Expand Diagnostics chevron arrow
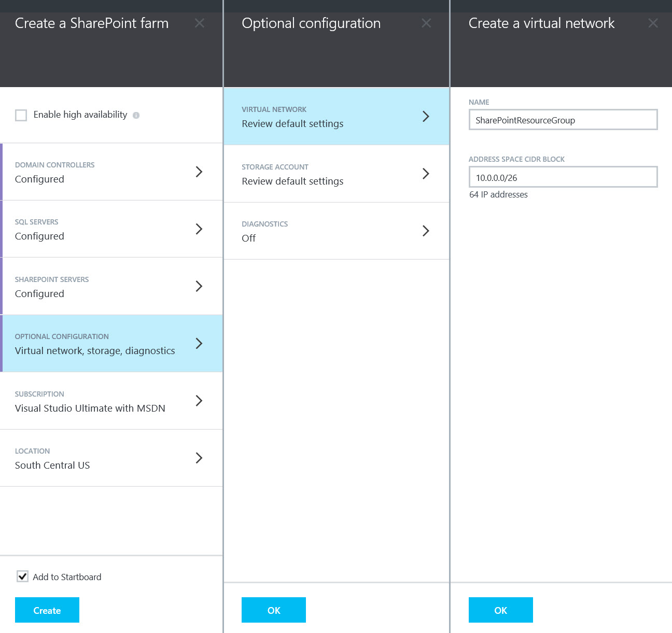Image resolution: width=672 pixels, height=633 pixels. [x=426, y=231]
